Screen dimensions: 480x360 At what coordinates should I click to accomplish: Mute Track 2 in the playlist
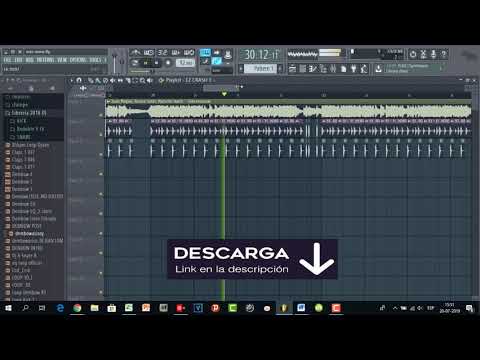[101, 135]
